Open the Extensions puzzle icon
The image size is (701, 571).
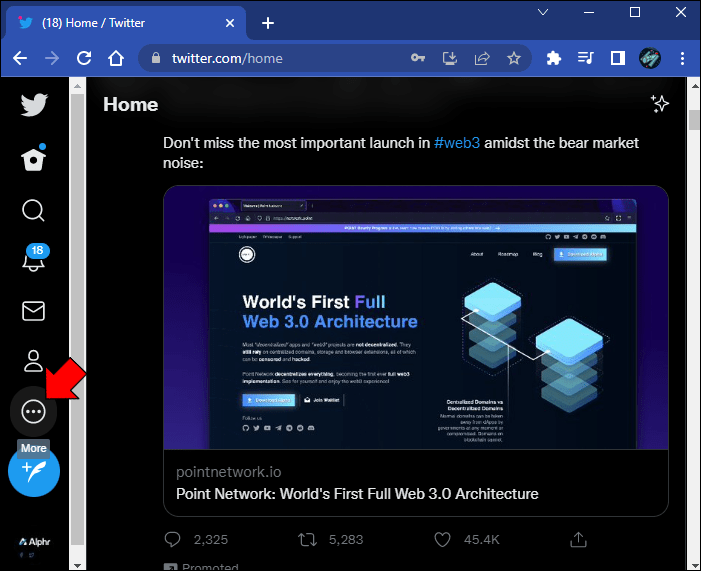[553, 58]
